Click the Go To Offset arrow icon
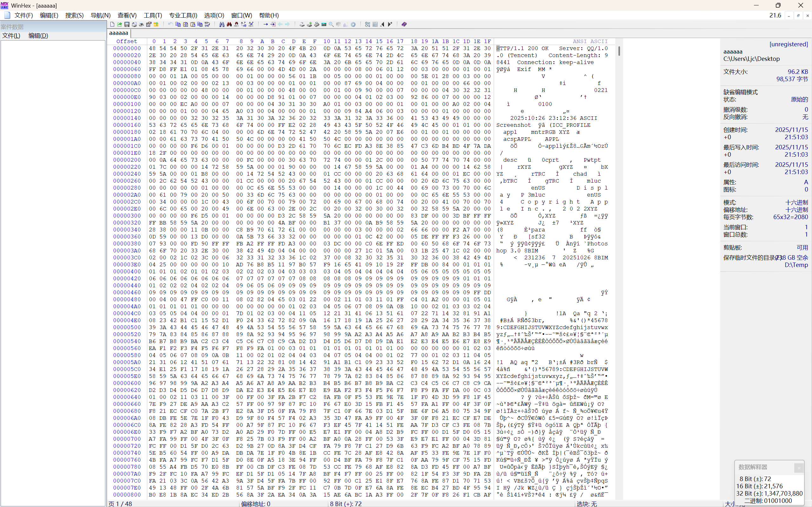Screen dimensions: 812x507 click(x=266, y=24)
